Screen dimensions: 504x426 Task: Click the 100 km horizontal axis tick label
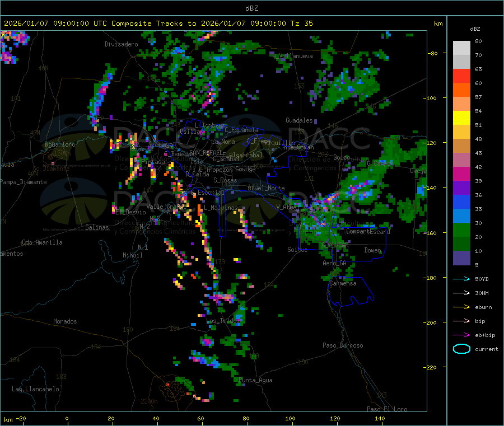290,419
